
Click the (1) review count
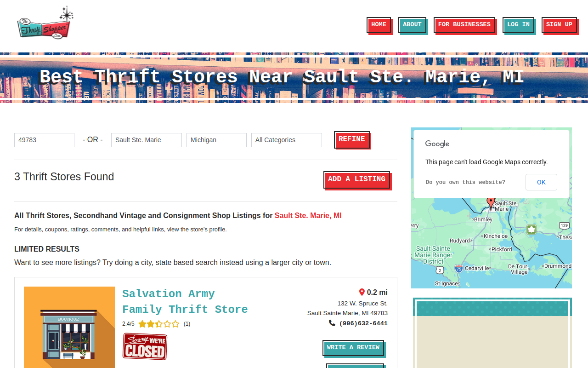(x=187, y=324)
